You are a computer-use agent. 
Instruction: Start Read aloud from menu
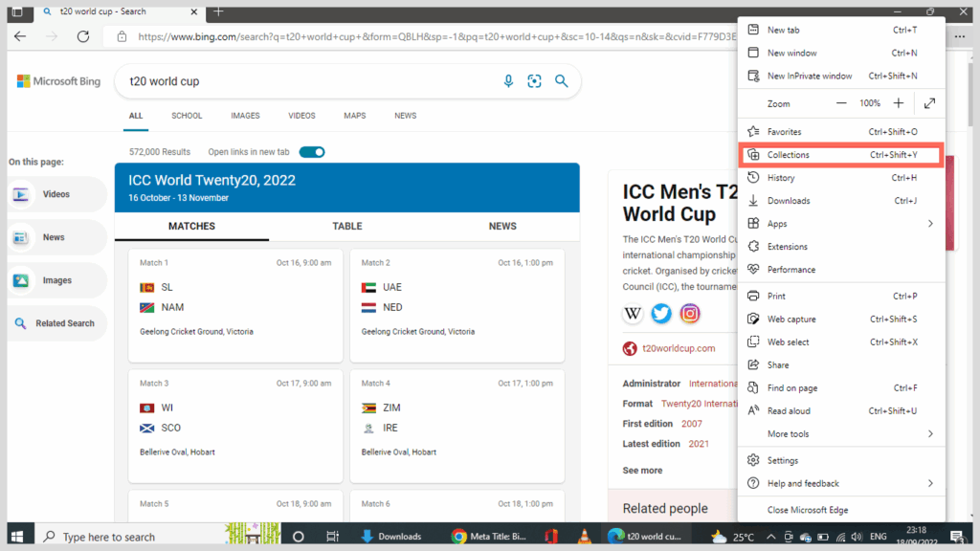(840, 411)
